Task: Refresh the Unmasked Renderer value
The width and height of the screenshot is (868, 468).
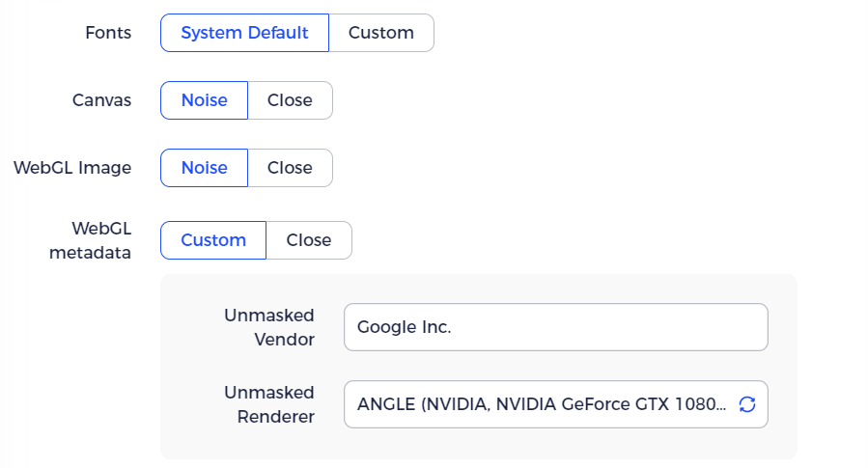Action: click(746, 404)
